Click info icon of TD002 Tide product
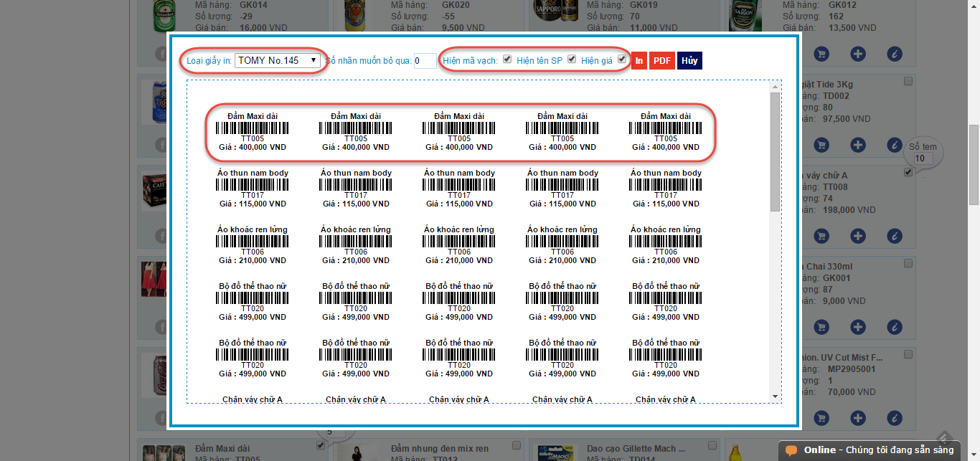Viewport: 980px width, 461px height. tap(895, 145)
